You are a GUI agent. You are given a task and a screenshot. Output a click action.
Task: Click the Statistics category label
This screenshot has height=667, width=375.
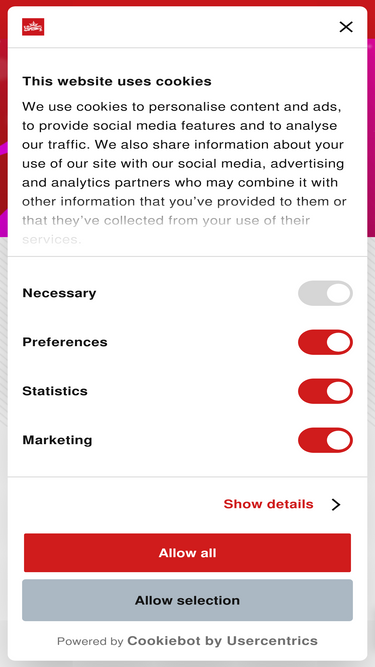click(x=55, y=391)
